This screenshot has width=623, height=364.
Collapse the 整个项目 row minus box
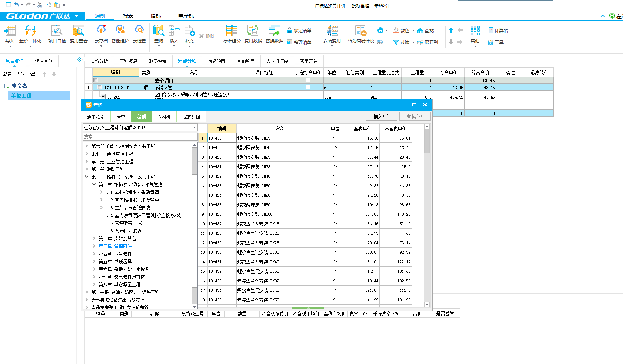(x=96, y=80)
